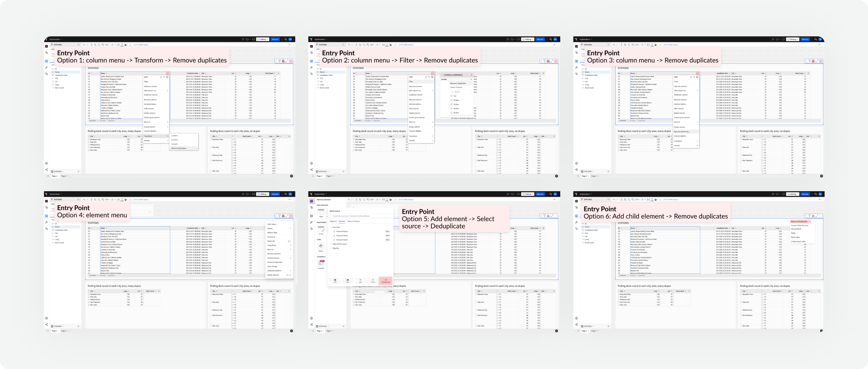Screen dimensions: 868x369
Task: Click undo arrow in Option 1 toolbar
Action: (84, 44)
